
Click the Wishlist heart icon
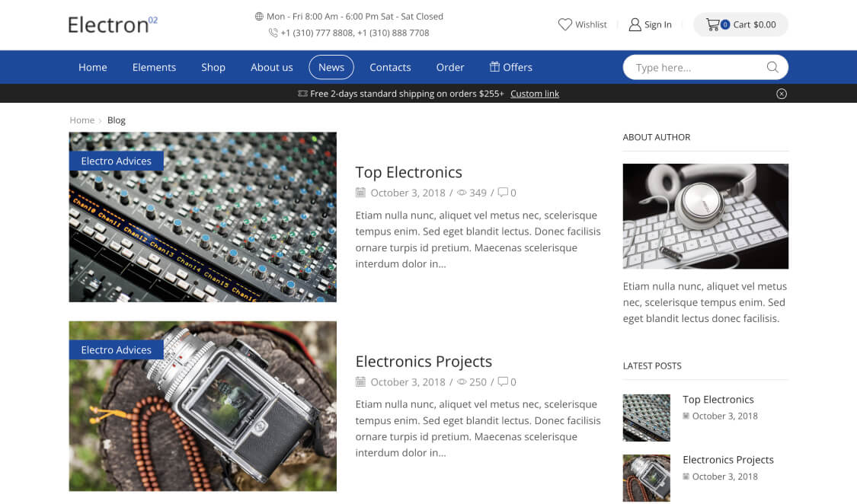[x=564, y=24]
